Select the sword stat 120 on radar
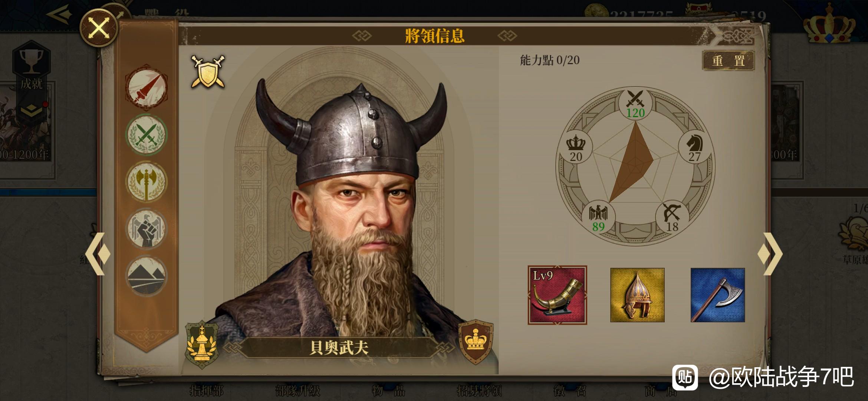 coord(635,104)
